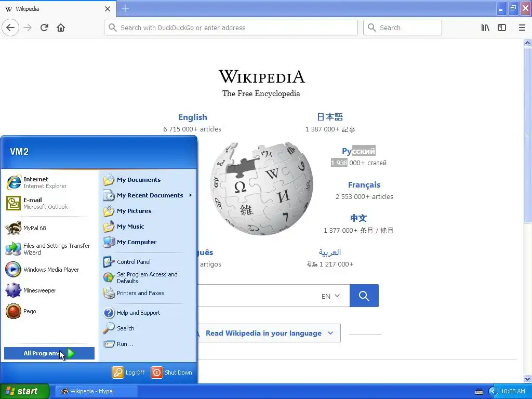Open the hamburger application menu
This screenshot has width=532, height=399.
pyautogui.click(x=522, y=28)
